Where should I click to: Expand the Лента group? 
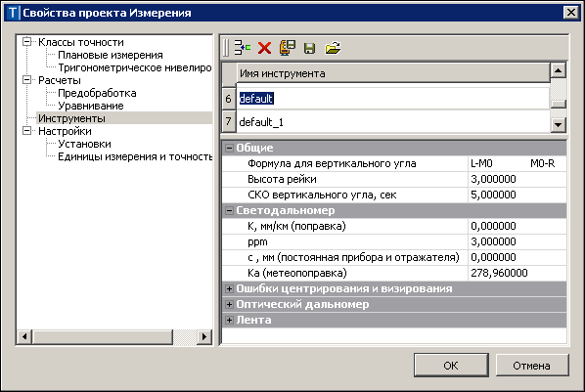pos(229,320)
